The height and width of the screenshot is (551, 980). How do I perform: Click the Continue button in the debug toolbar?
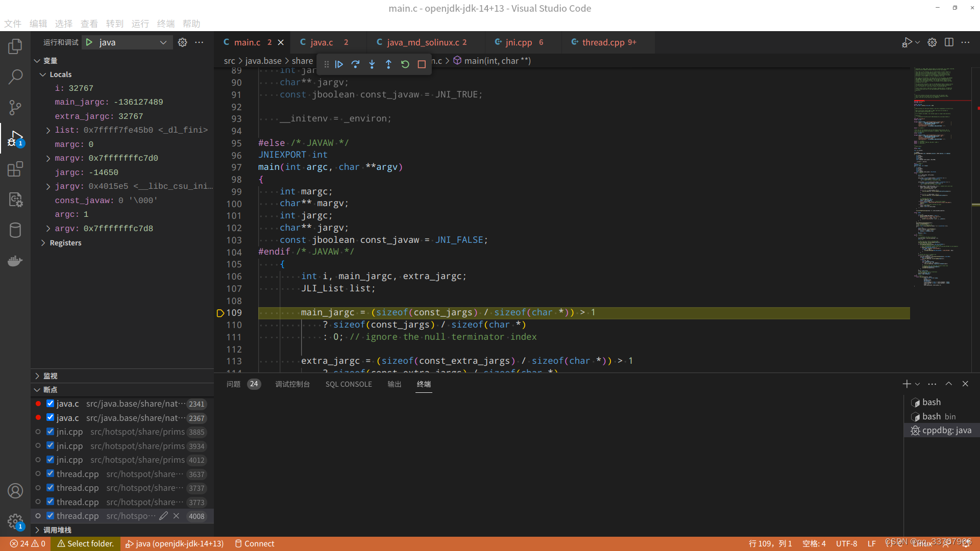point(339,64)
